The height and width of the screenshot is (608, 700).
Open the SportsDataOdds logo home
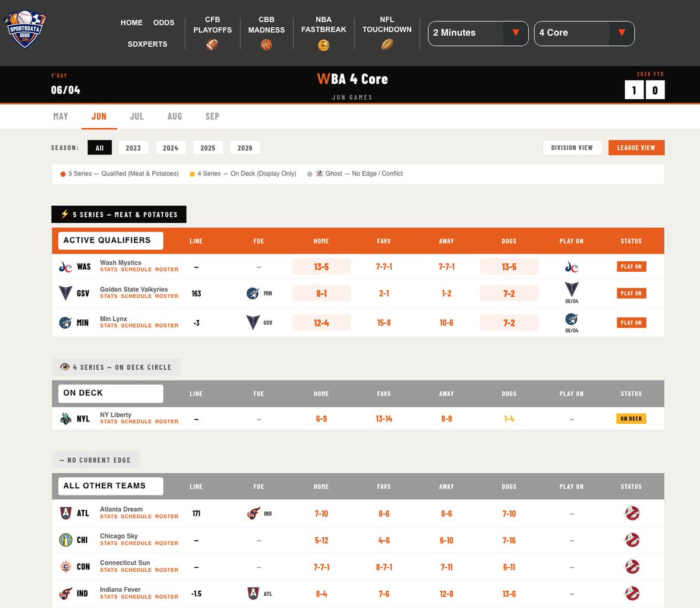[x=25, y=29]
